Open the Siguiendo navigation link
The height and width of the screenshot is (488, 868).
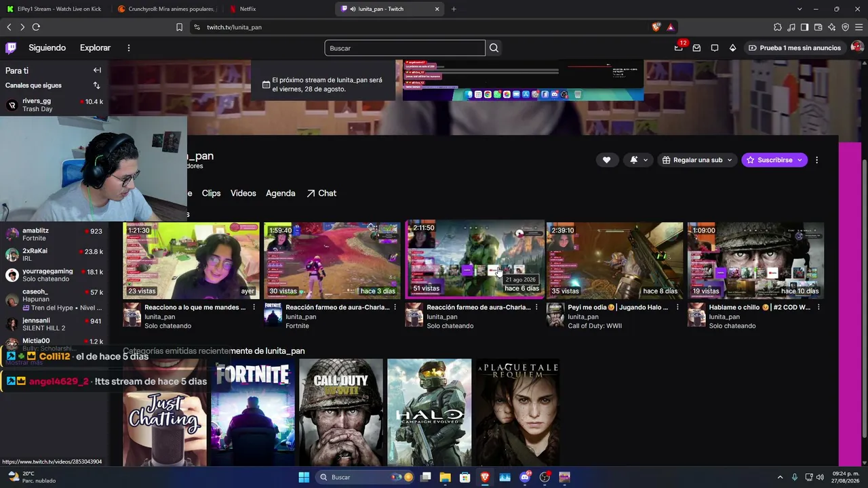pos(47,48)
